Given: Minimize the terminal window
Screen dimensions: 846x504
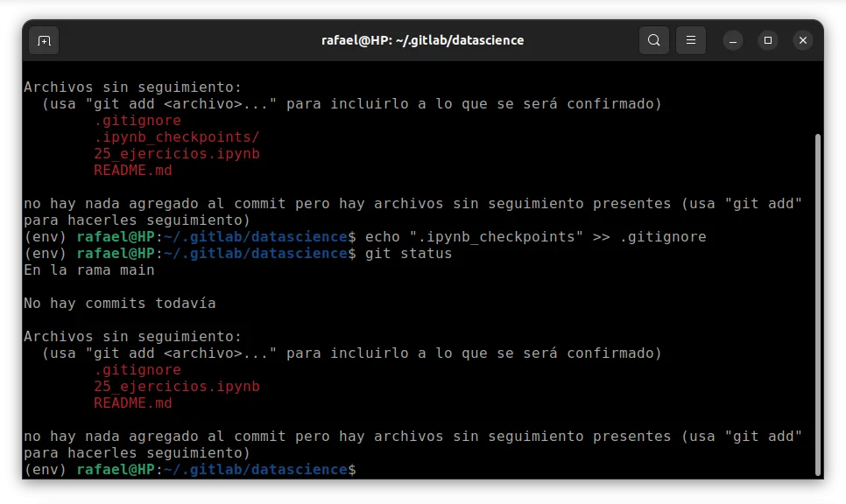Looking at the screenshot, I should point(733,40).
